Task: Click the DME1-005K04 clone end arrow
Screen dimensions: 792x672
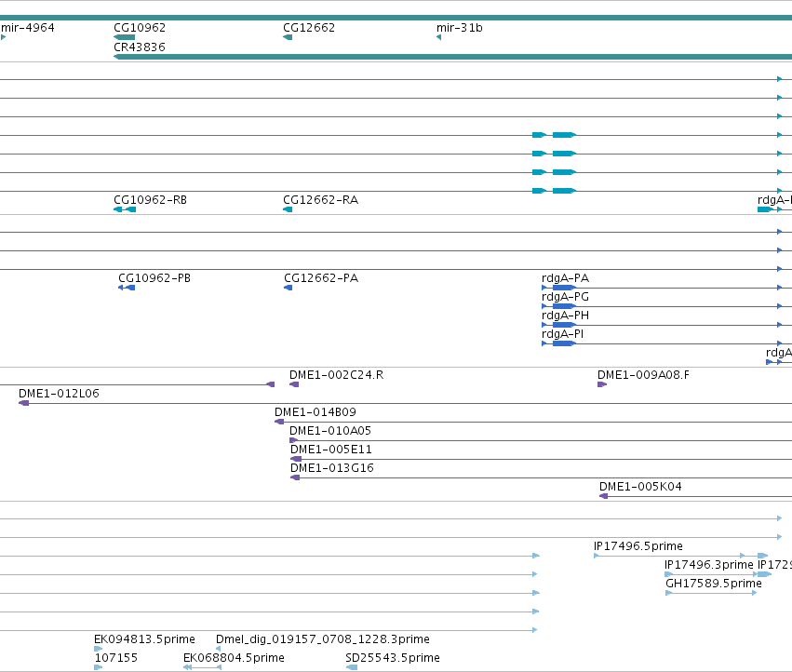Action: pos(604,496)
